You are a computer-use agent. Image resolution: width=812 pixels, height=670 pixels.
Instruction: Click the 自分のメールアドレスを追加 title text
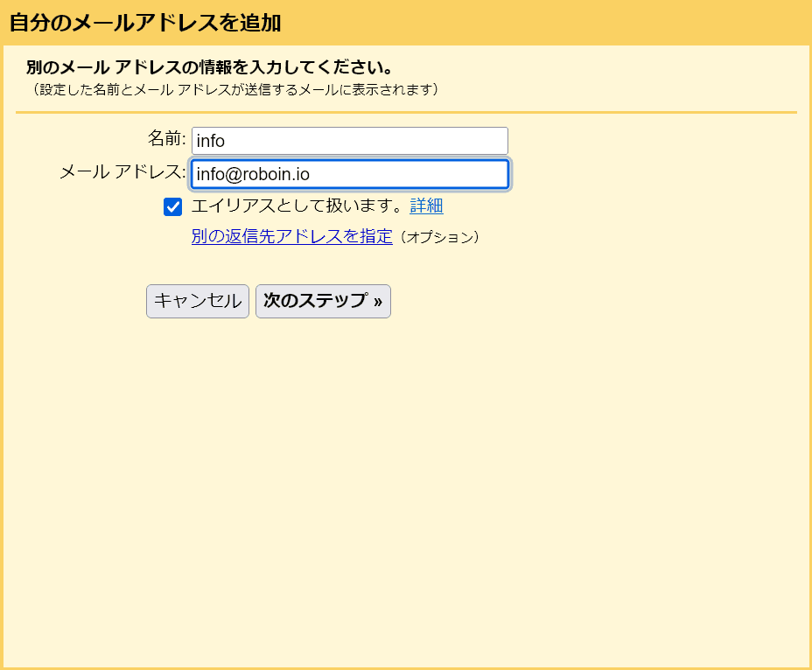click(x=145, y=23)
